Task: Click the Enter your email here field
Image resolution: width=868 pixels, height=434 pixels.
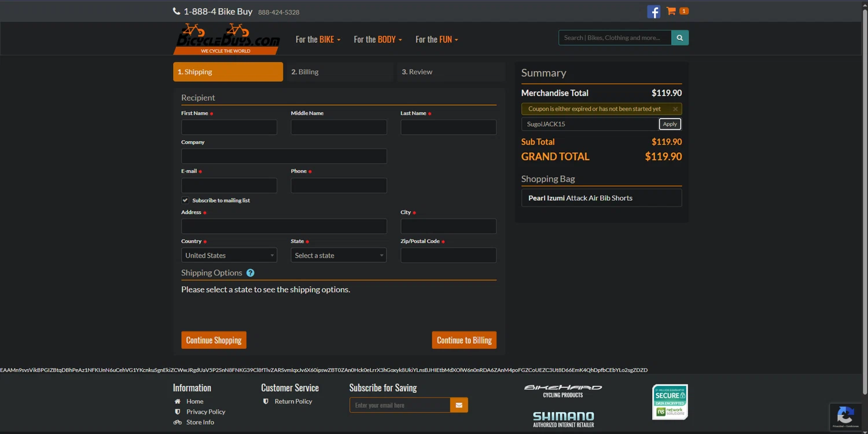Action: [400, 405]
